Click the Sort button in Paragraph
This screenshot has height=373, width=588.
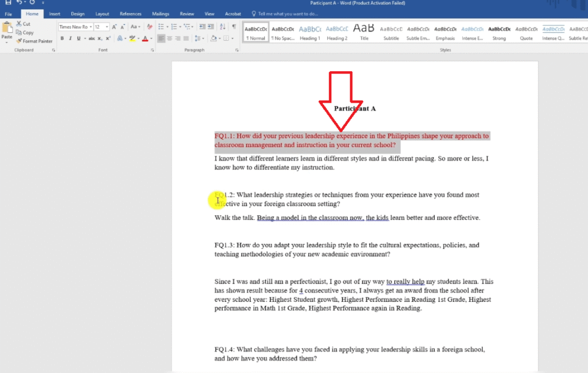point(223,27)
